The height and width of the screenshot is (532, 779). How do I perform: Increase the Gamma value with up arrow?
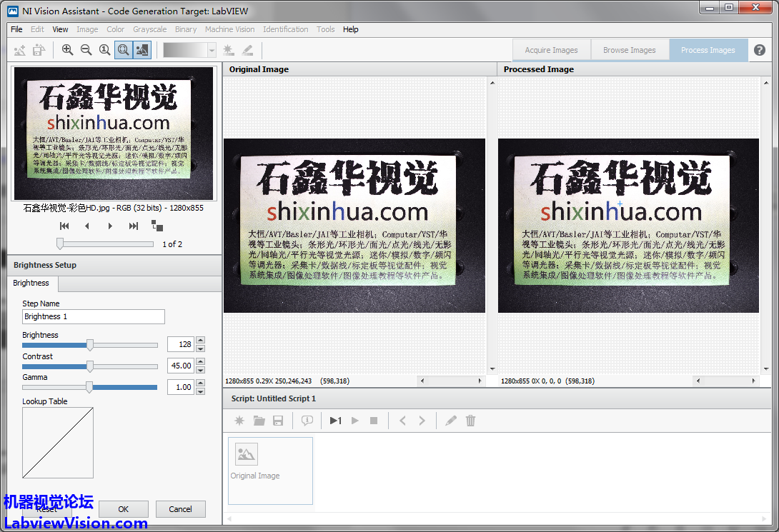pyautogui.click(x=200, y=383)
